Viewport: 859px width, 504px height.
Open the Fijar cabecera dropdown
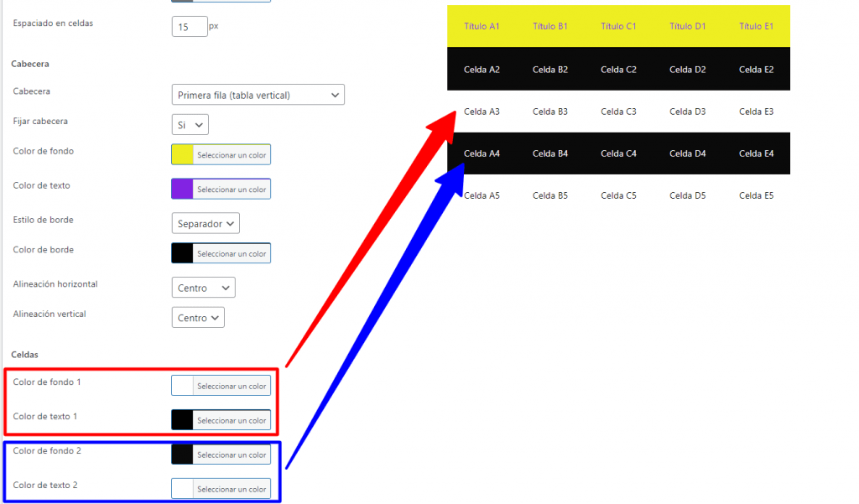190,125
